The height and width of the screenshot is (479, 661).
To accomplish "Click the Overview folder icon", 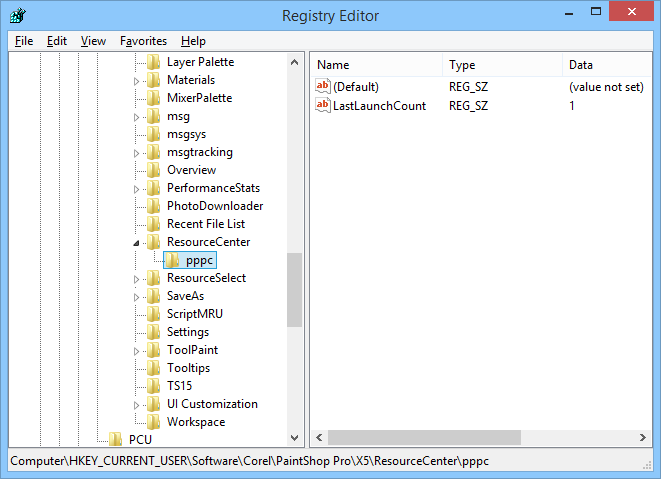I will pyautogui.click(x=153, y=170).
